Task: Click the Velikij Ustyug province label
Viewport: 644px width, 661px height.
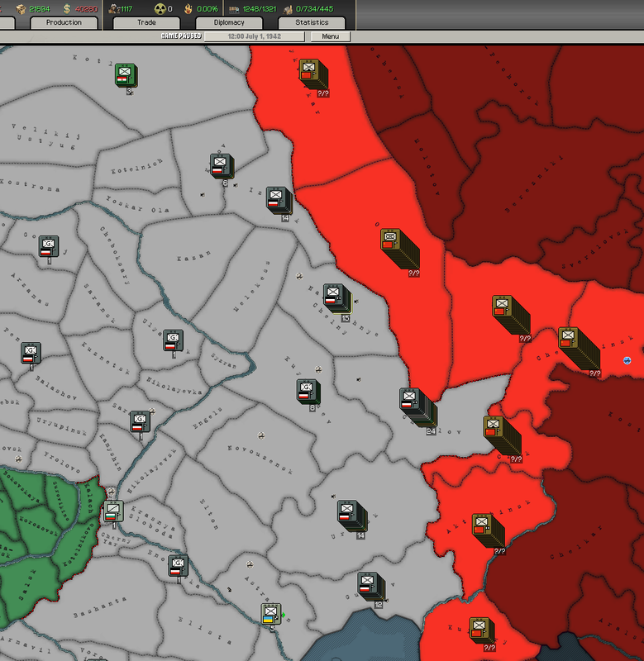Action: tap(45, 136)
